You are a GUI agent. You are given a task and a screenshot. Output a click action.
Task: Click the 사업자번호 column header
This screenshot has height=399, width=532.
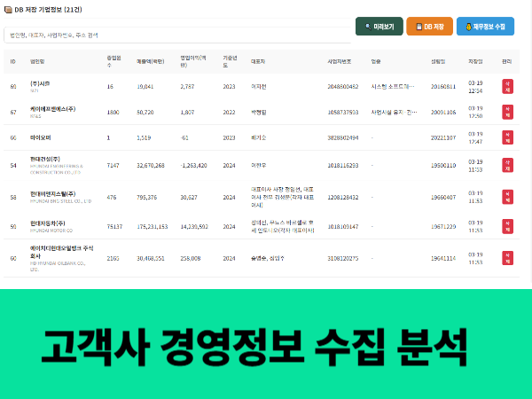340,61
